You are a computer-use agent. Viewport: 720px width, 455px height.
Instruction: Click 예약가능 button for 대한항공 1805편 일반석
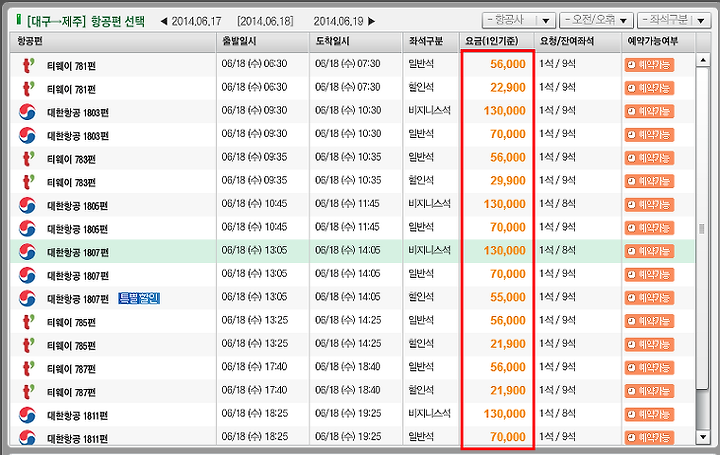(649, 228)
